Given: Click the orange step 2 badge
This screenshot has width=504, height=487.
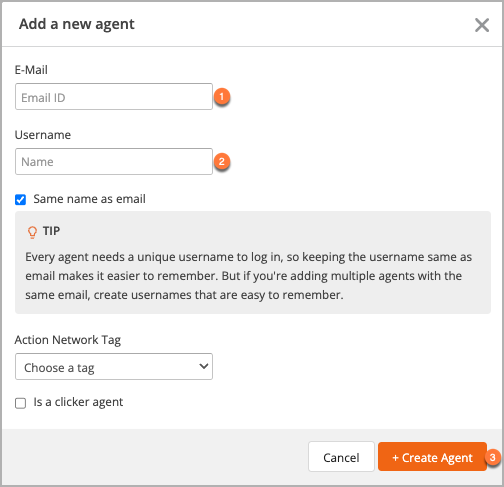Looking at the screenshot, I should [x=222, y=162].
